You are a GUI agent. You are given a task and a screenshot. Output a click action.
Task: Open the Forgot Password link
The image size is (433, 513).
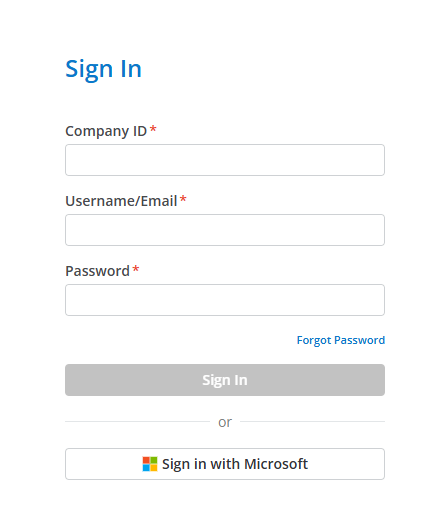pos(341,340)
